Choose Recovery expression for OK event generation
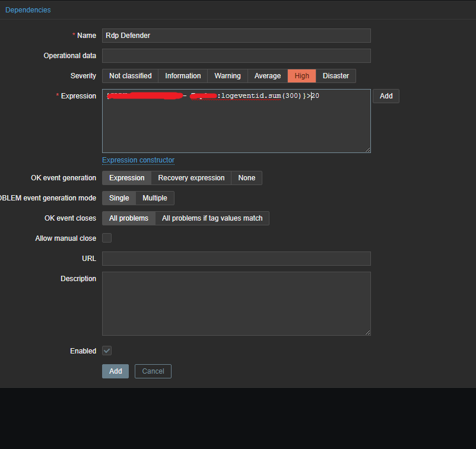 [191, 178]
